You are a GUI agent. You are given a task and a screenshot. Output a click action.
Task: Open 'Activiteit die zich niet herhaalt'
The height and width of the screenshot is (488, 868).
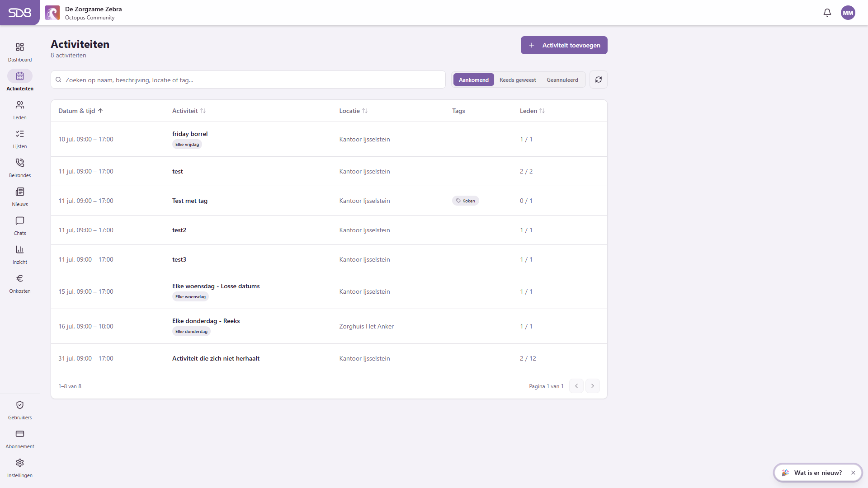(216, 358)
